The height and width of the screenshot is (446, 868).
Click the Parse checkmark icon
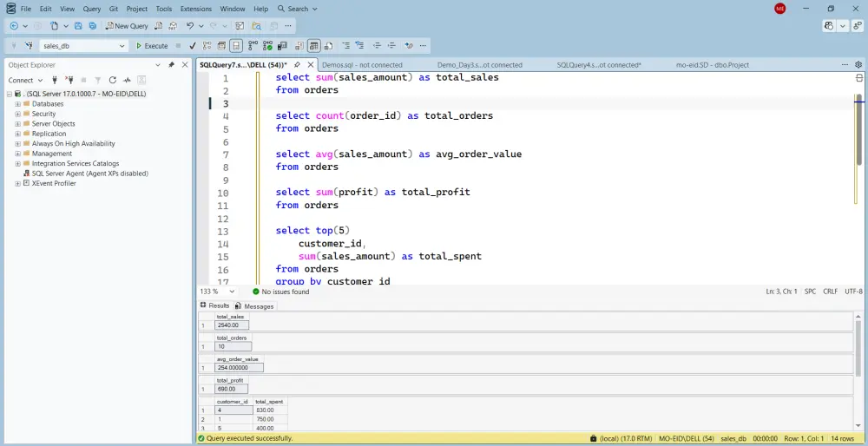click(193, 46)
